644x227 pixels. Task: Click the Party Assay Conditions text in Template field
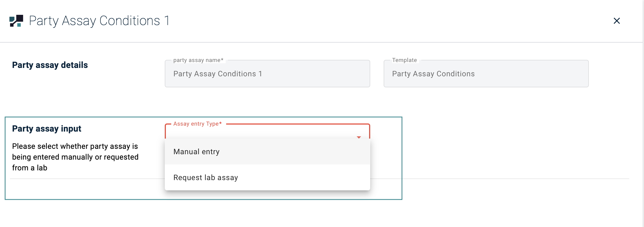[433, 74]
